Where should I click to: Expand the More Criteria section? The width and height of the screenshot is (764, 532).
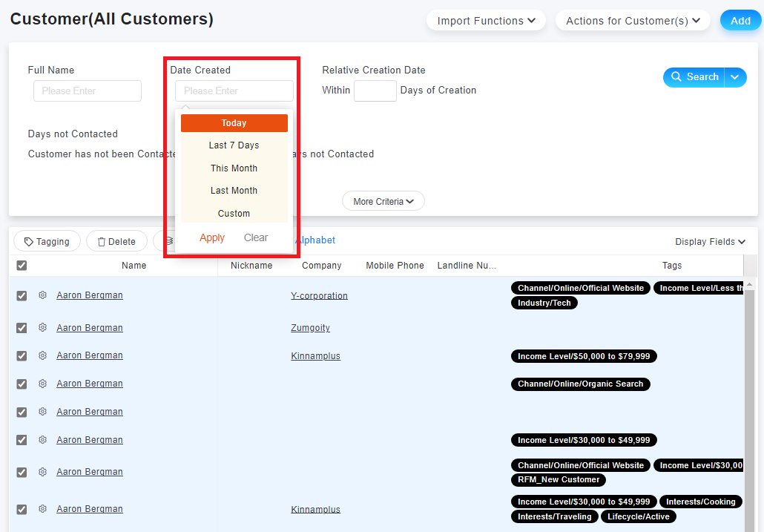(x=383, y=201)
